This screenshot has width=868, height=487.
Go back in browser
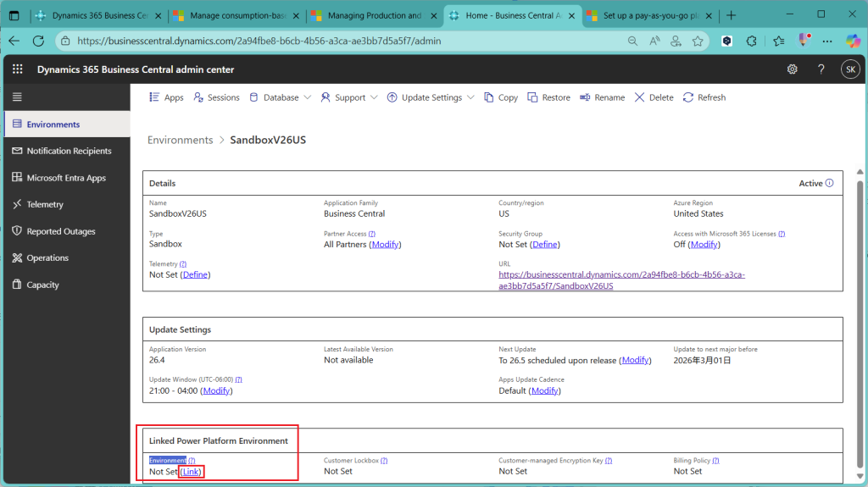point(14,41)
